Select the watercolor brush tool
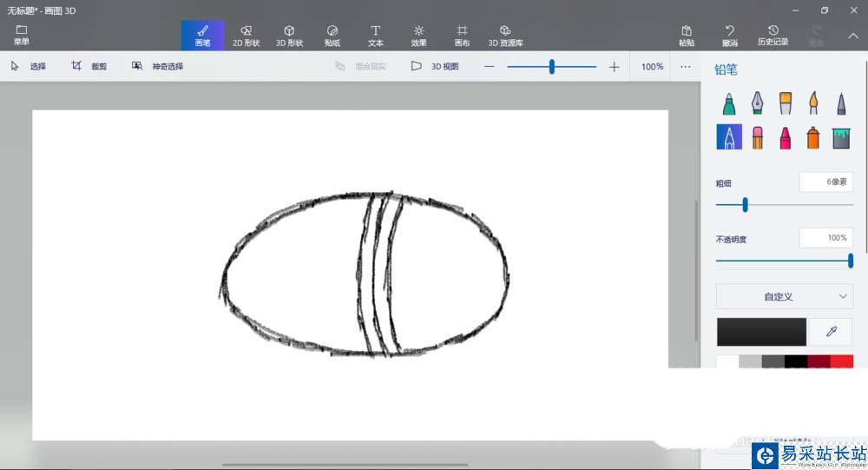Viewport: 868px width, 470px height. [x=812, y=103]
